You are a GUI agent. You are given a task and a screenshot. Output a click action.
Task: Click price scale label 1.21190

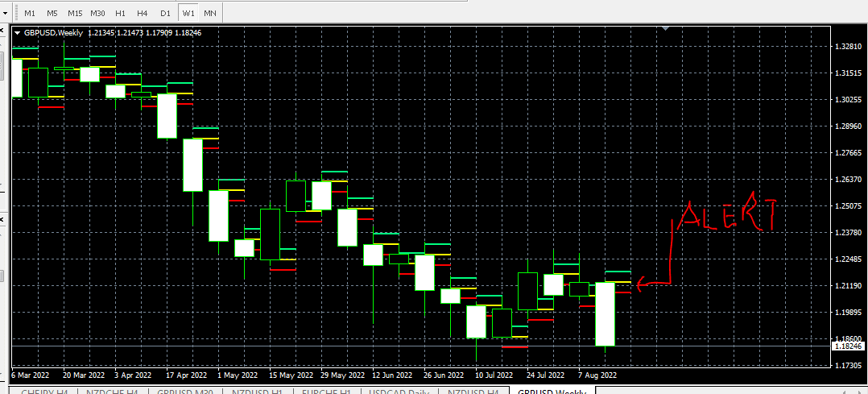pos(848,286)
